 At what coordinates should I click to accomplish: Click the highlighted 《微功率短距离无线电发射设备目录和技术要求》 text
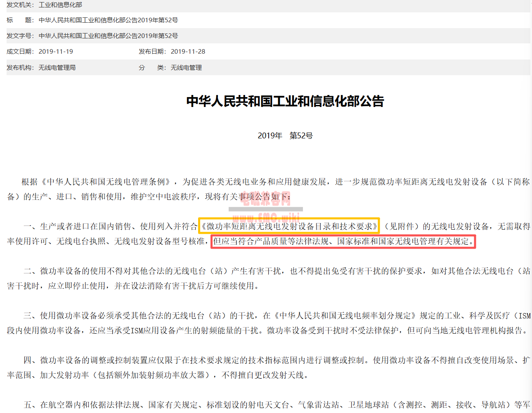[289, 226]
